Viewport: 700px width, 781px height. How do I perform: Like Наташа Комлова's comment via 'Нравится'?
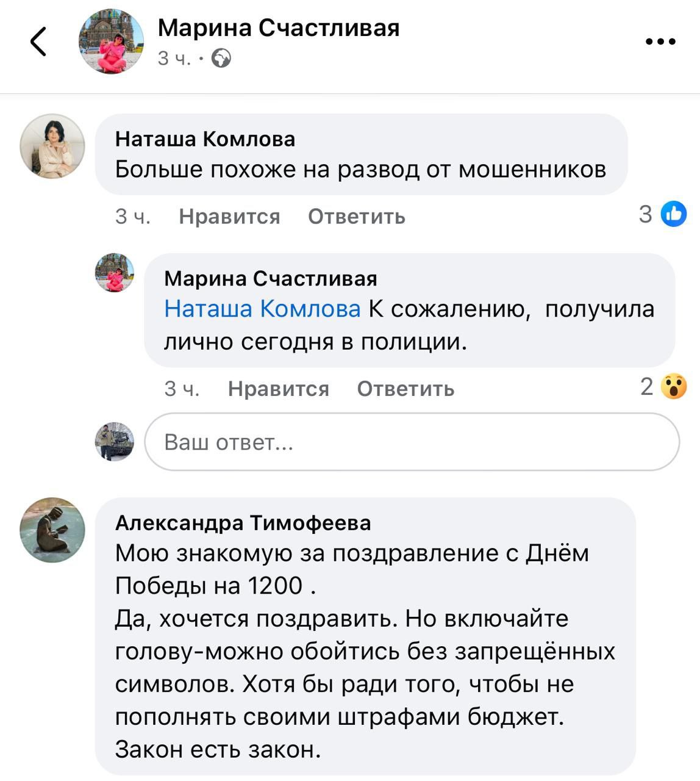229,216
